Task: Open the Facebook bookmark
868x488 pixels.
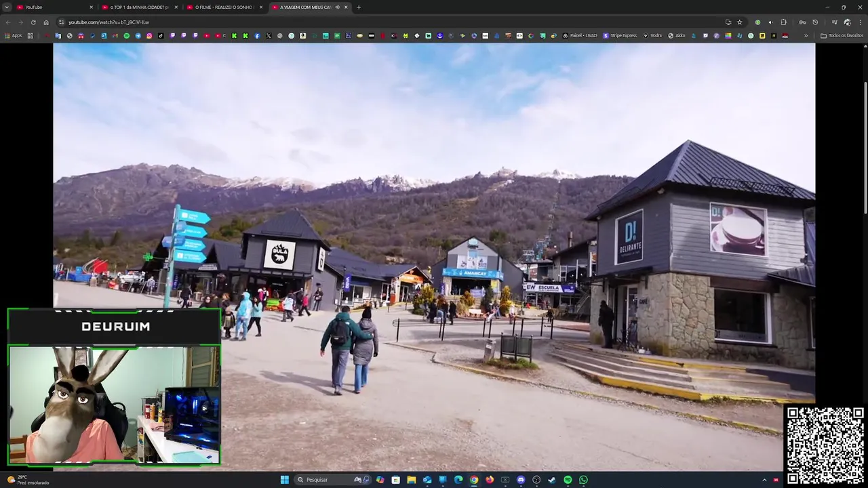Action: pyautogui.click(x=257, y=35)
